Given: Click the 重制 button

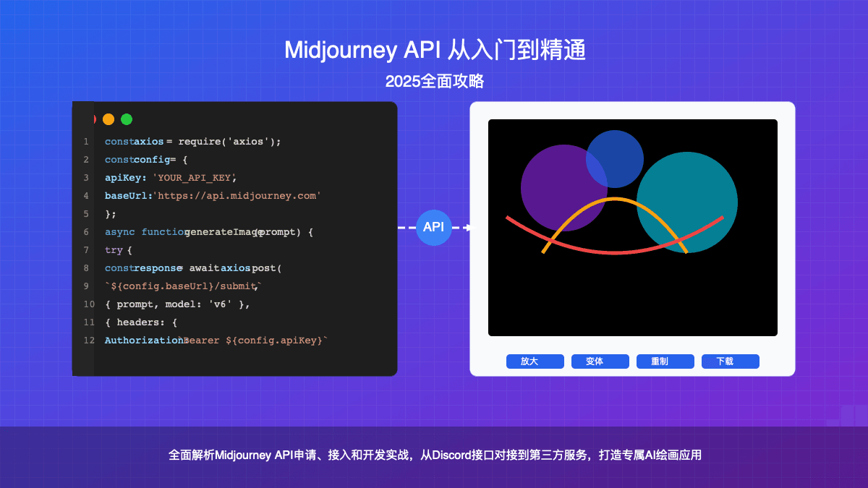Looking at the screenshot, I should (x=665, y=361).
